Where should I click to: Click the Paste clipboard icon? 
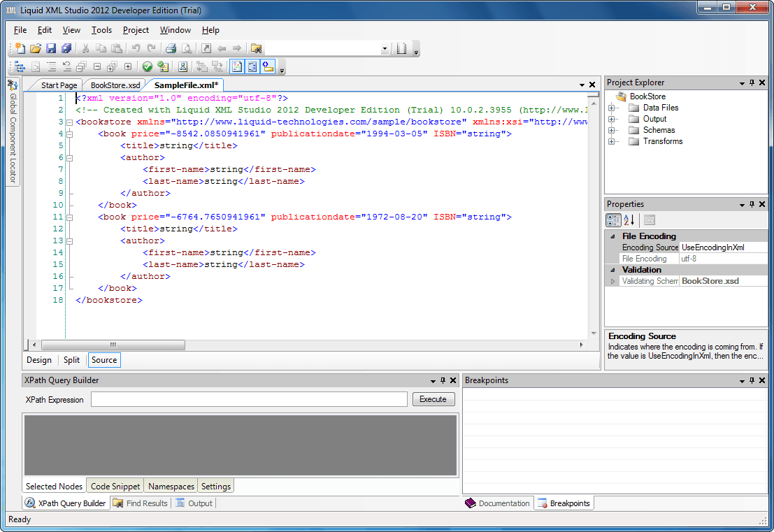[117, 48]
